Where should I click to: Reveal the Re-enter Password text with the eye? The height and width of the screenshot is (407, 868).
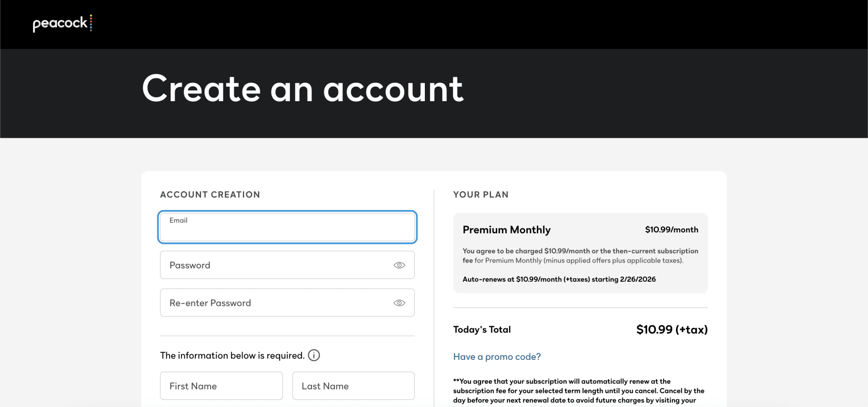pos(399,303)
